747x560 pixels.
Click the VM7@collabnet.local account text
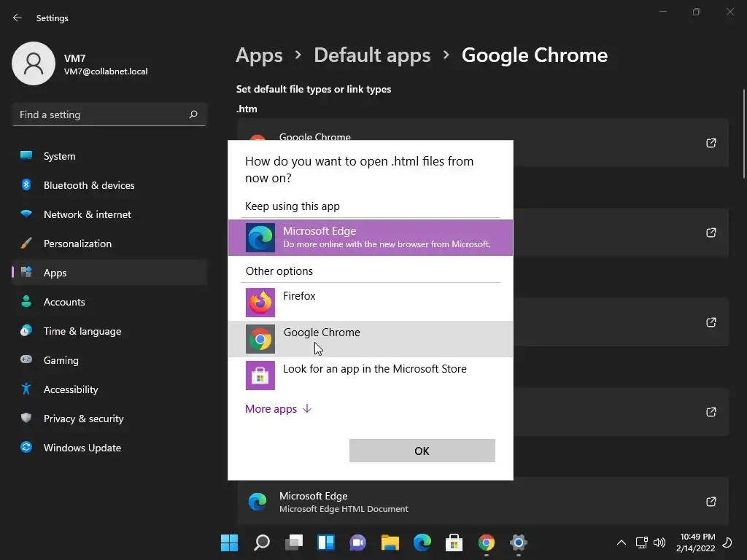point(106,71)
